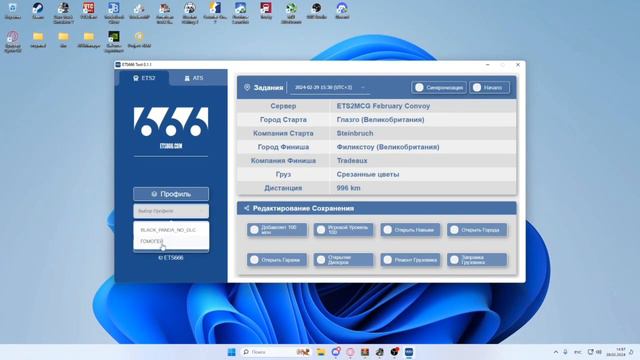Click the ETS666 Tool title bar icon
The height and width of the screenshot is (360, 640).
click(x=118, y=64)
